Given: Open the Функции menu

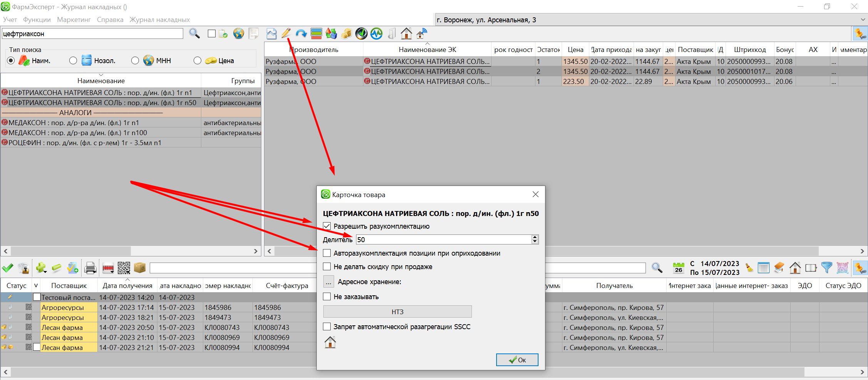Looking at the screenshot, I should pyautogui.click(x=37, y=20).
